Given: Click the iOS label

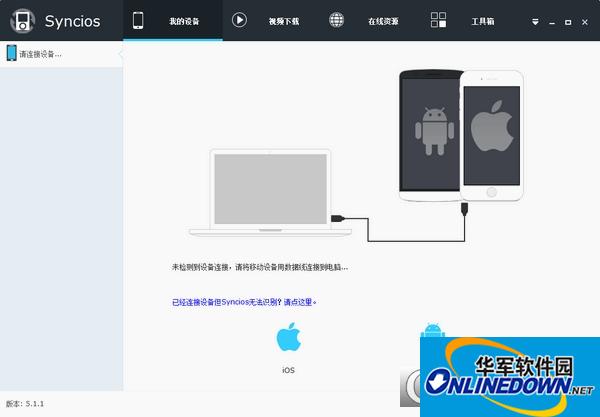Looking at the screenshot, I should click(x=289, y=370).
